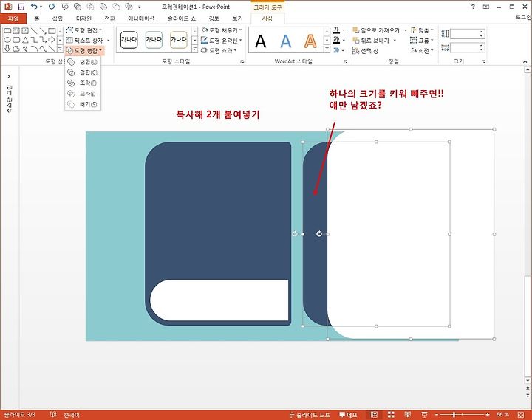Open 도형 효과 (Shape Effects) dropdown
The height and width of the screenshot is (420, 532).
[219, 50]
